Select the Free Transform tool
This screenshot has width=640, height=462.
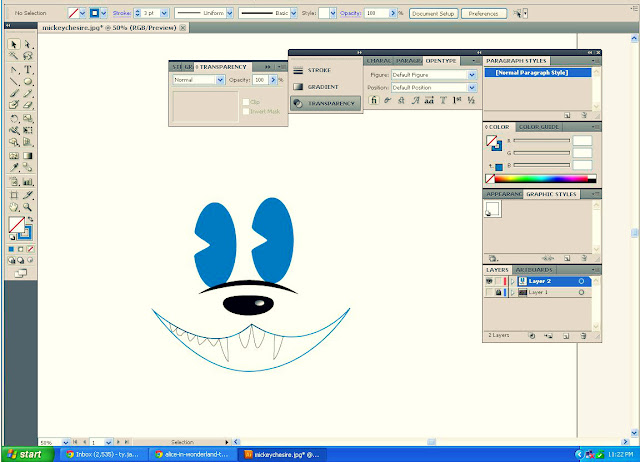tap(27, 131)
